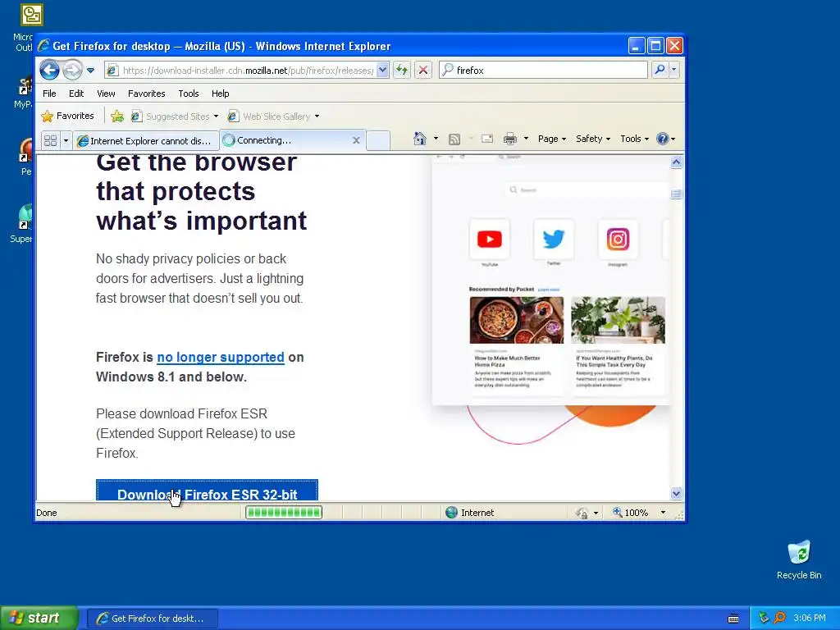Open the search provider dropdown
Viewport: 840px width, 630px height.
point(674,70)
